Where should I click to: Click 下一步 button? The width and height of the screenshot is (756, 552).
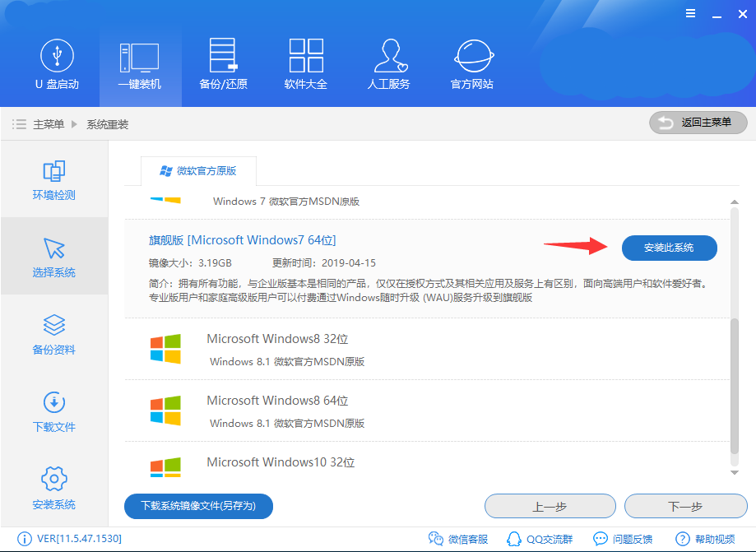tap(685, 506)
